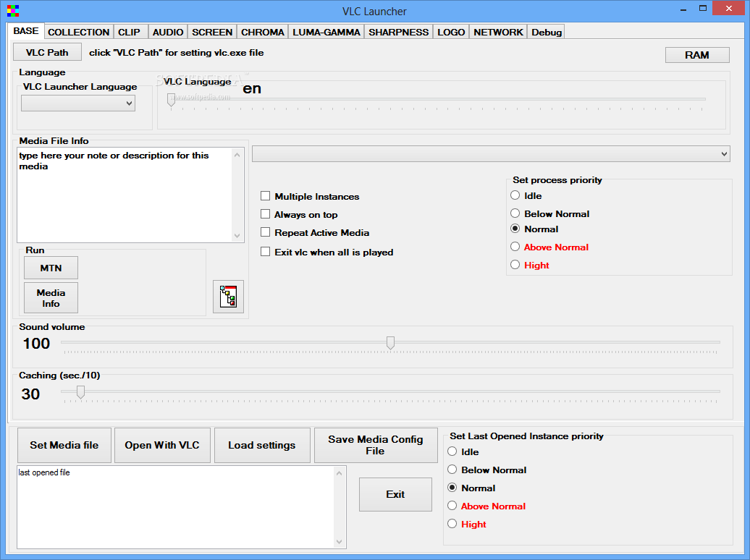Click the last opened file box scroll-up arrow
750x560 pixels.
pyautogui.click(x=339, y=473)
